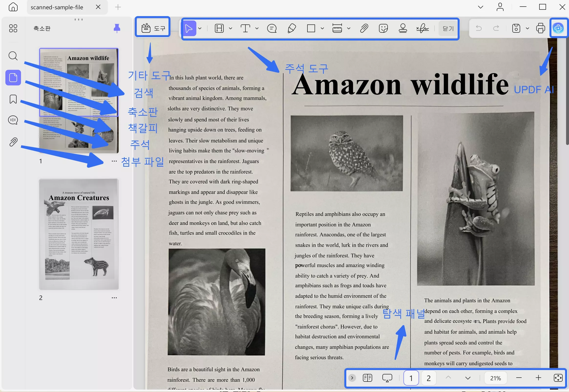Screen dimensions: 569x392
Task: Open the signature tool
Action: [422, 29]
